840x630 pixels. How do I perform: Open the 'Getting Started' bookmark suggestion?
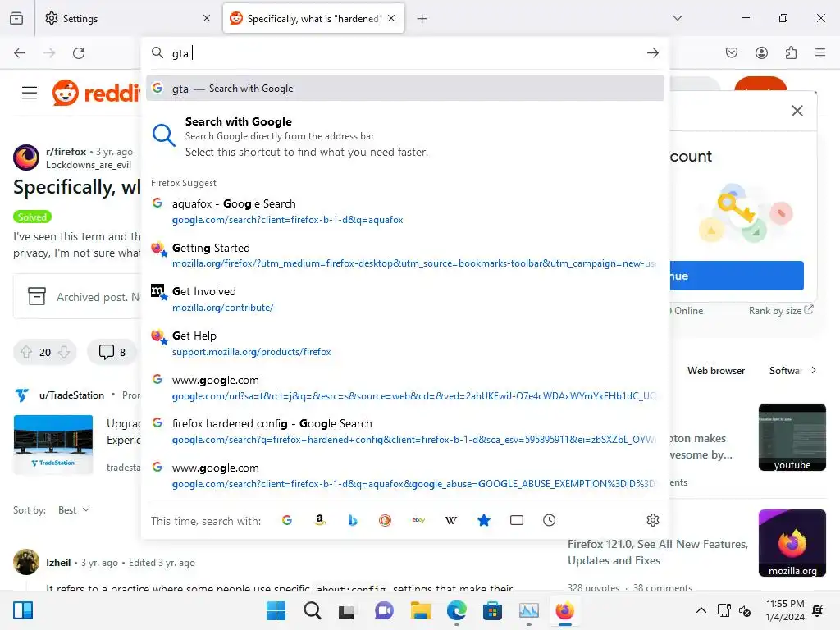coord(405,256)
